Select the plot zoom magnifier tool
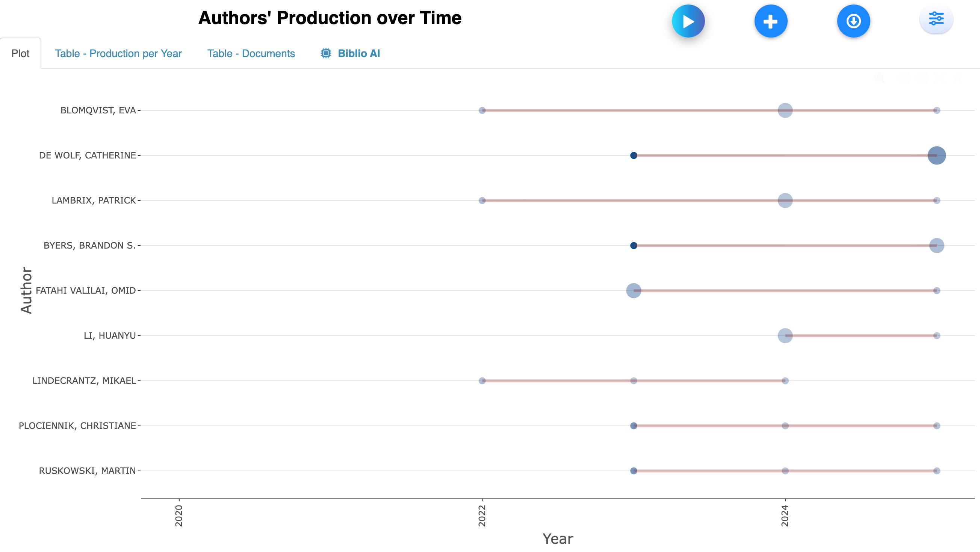The height and width of the screenshot is (552, 980). pyautogui.click(x=879, y=78)
